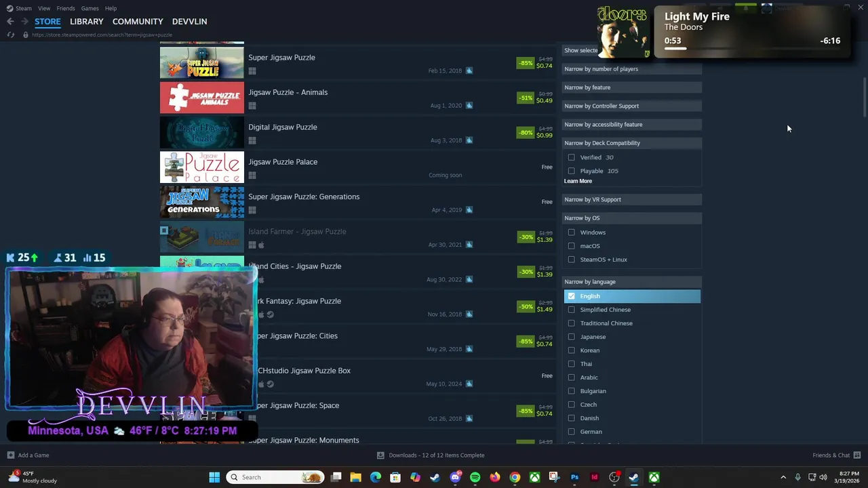Click the Light My Fire song progress bar
Image resolution: width=868 pixels, height=488 pixels.
752,49
